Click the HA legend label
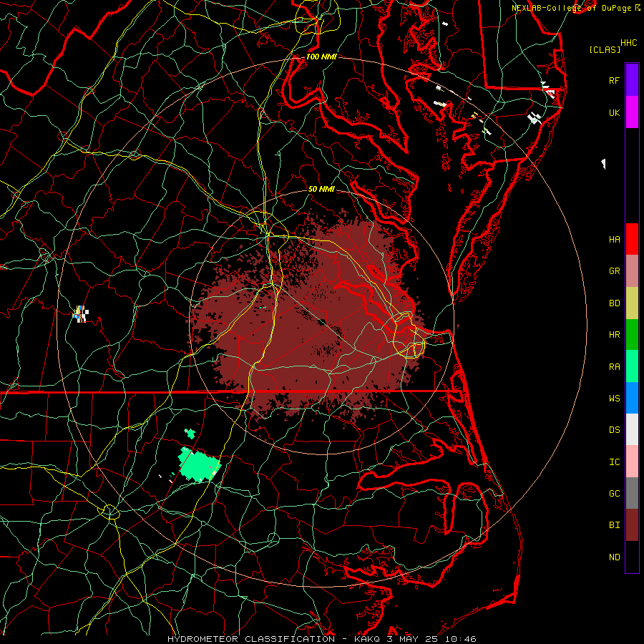The height and width of the screenshot is (644, 644). click(614, 239)
